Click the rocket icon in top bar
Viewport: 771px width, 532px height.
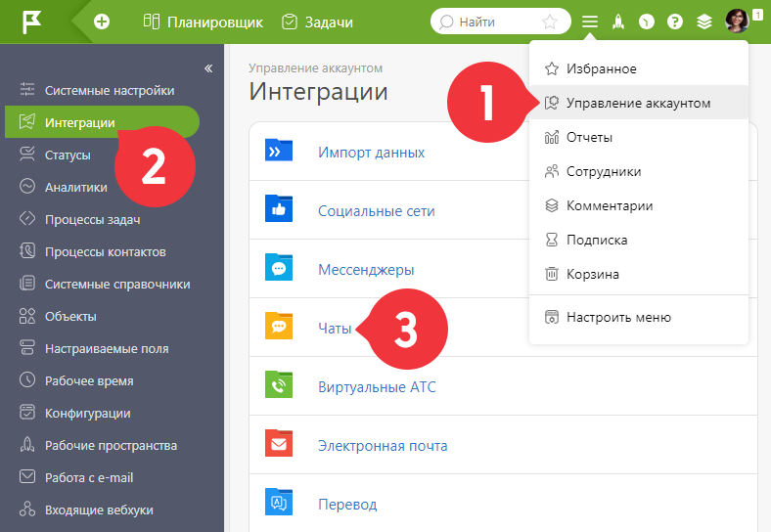pos(618,22)
